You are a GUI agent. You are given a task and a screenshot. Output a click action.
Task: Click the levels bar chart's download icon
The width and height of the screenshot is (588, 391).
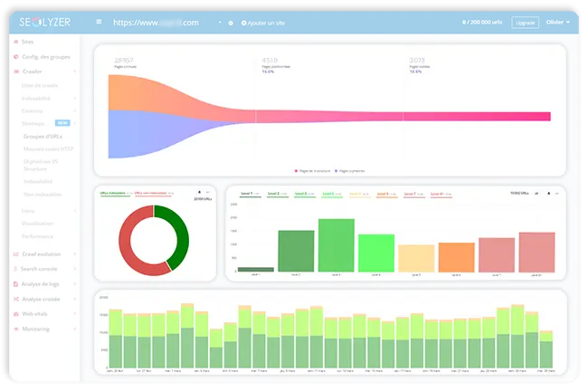coord(548,194)
